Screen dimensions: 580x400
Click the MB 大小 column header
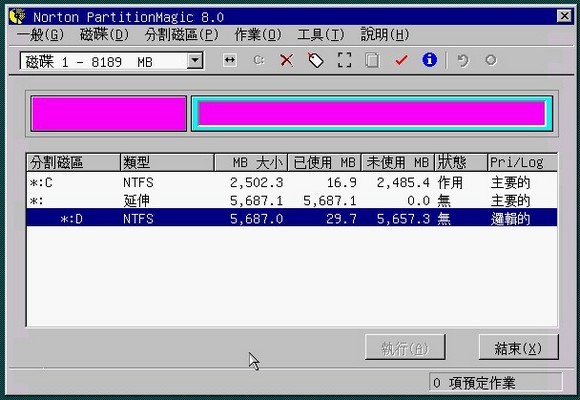click(x=251, y=162)
